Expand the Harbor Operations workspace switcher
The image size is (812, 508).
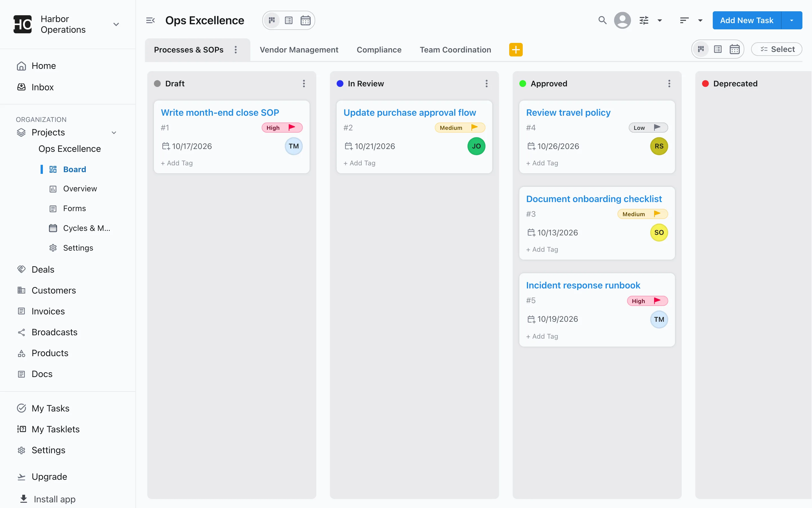point(116,24)
